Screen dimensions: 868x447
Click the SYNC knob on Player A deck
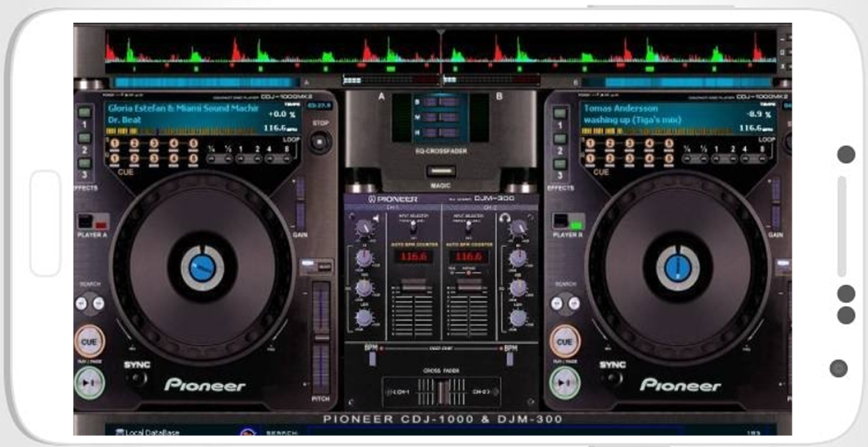135,379
